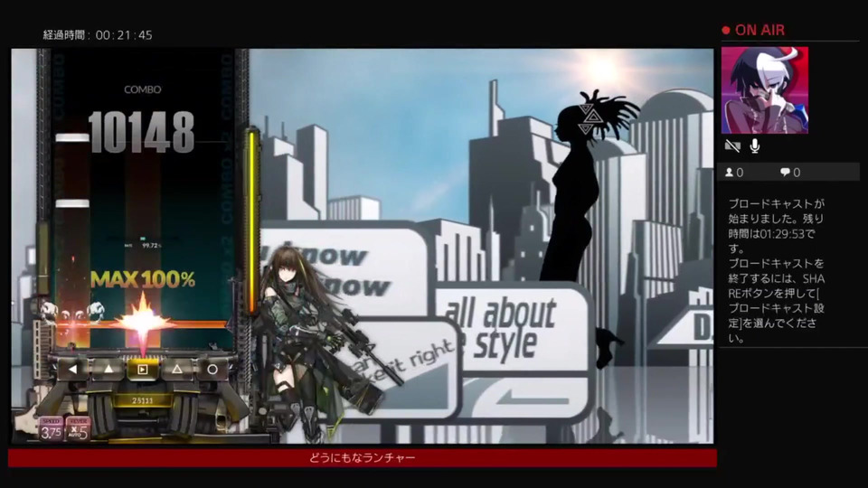Image resolution: width=868 pixels, height=488 pixels.
Task: Click the elapsed time 00:21:45
Action: pyautogui.click(x=124, y=35)
